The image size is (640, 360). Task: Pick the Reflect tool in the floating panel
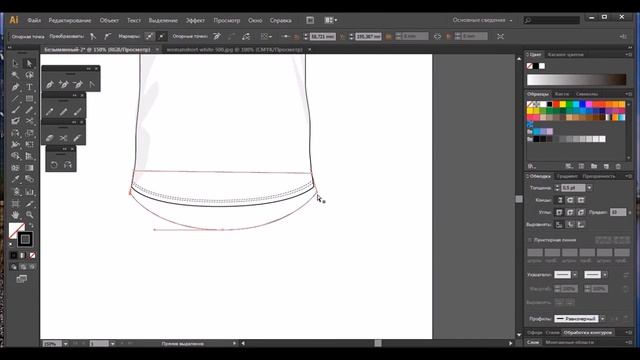point(68,165)
